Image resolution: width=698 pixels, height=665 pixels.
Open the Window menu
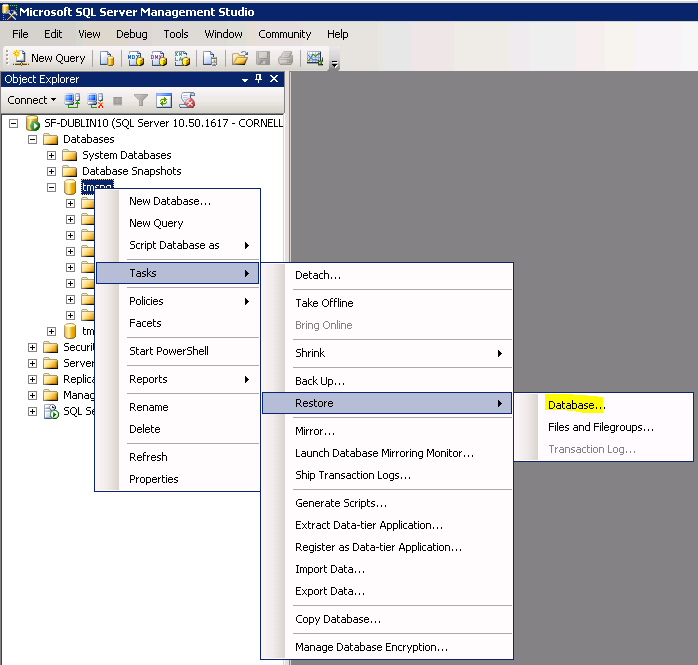(x=223, y=34)
